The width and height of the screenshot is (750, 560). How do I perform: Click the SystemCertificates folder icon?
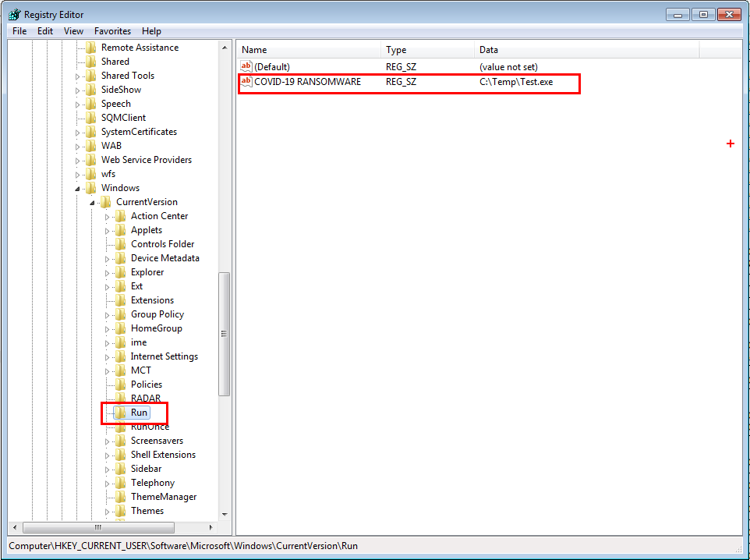coord(91,132)
